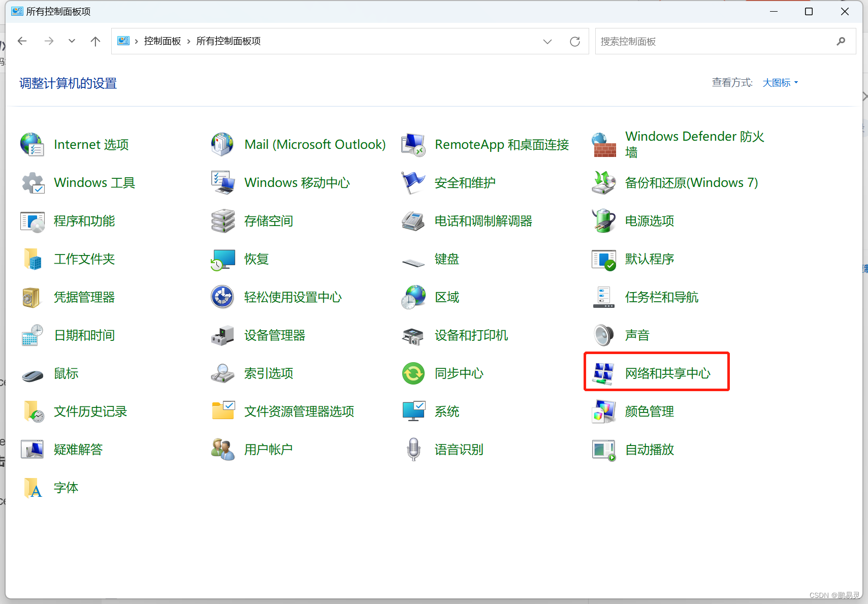Click the 电源选项 battery icon
868x604 pixels.
click(x=603, y=221)
